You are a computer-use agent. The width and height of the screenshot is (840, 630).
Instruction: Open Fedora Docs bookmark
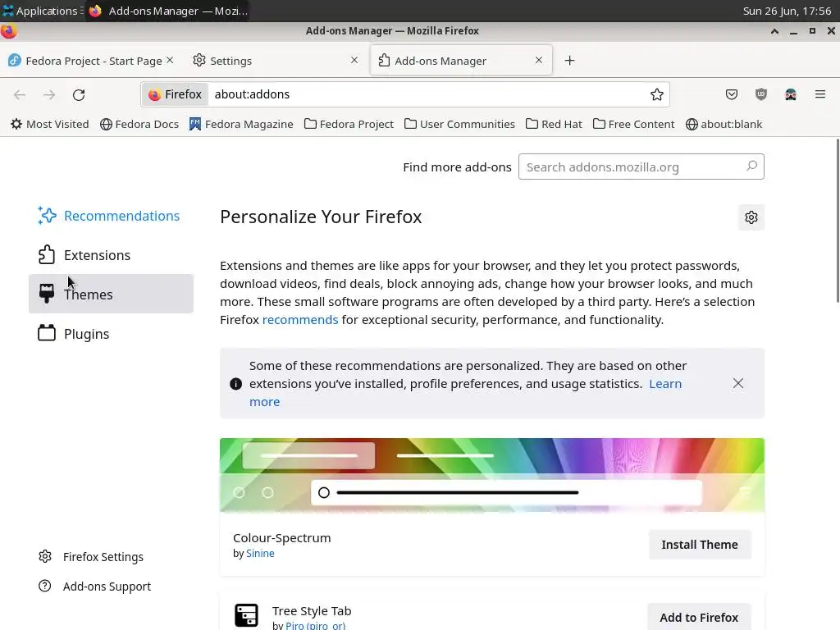(x=139, y=125)
